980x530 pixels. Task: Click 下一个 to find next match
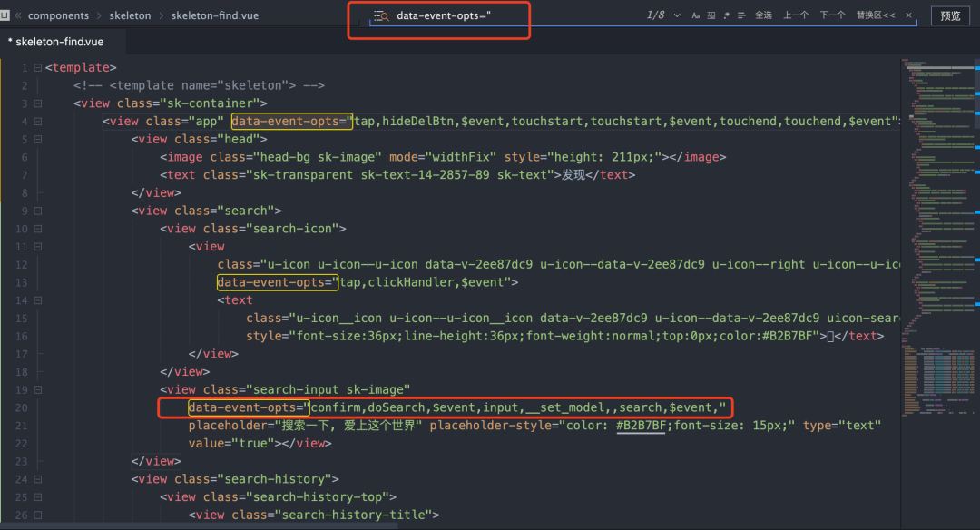coord(832,15)
